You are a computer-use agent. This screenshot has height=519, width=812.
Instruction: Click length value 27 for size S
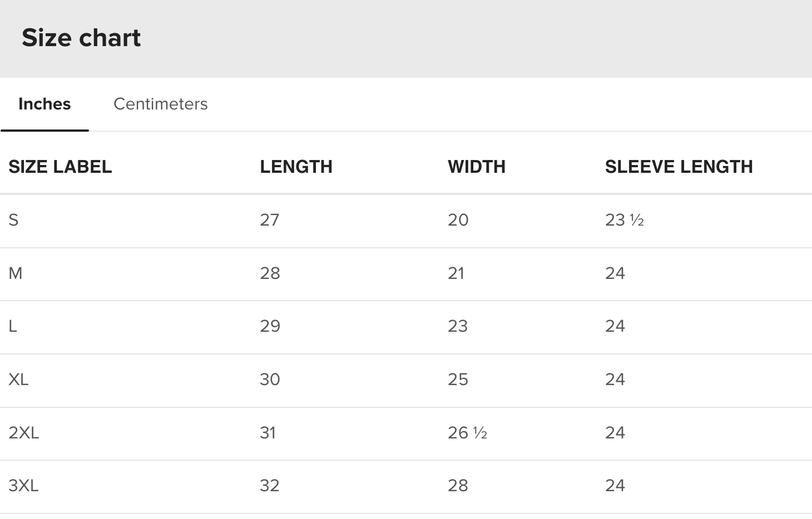[x=270, y=220]
